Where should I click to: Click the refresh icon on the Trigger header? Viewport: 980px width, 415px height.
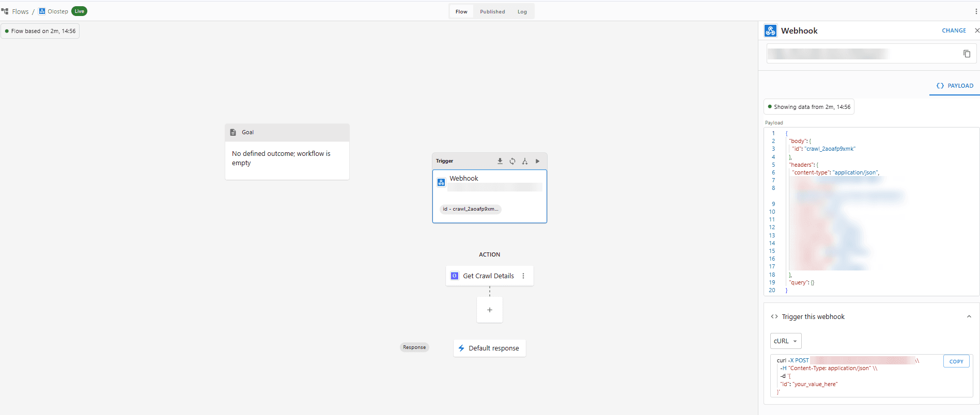click(512, 161)
